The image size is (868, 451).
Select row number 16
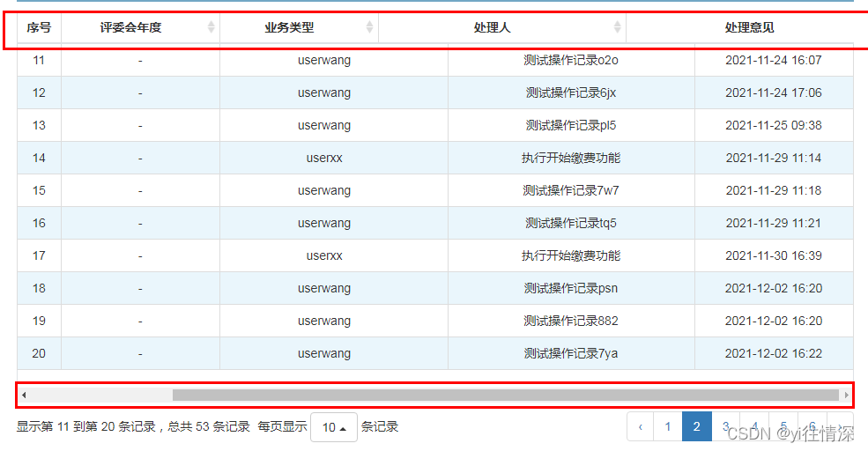39,224
